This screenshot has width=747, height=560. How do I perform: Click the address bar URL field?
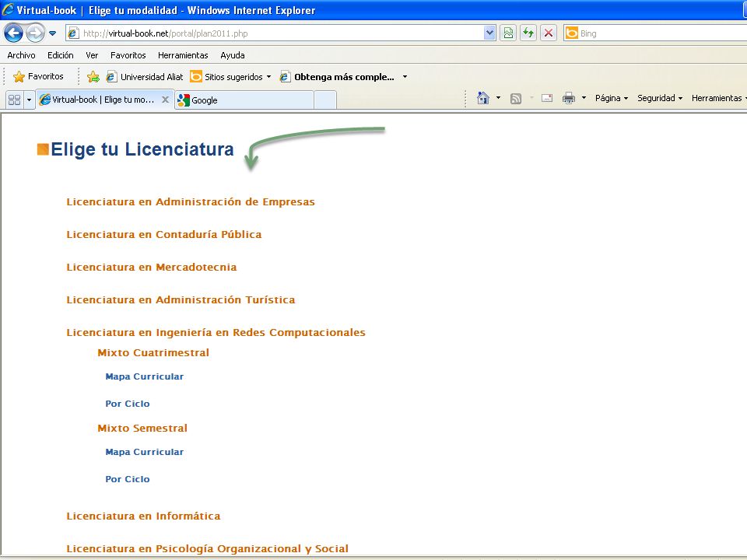point(281,33)
